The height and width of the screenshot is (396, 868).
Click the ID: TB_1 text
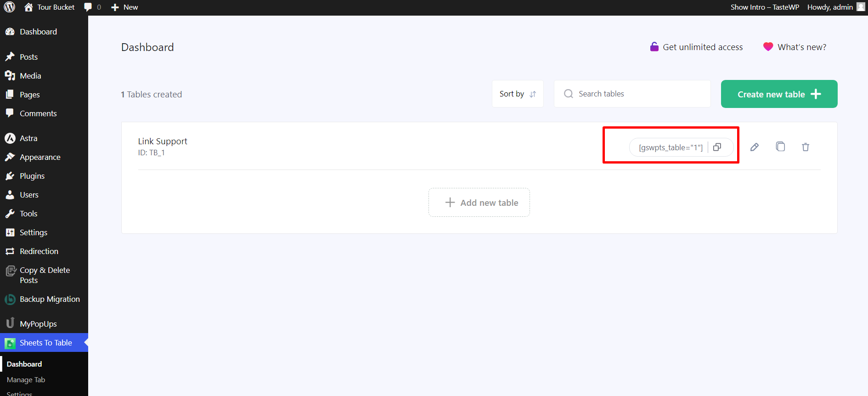point(151,153)
